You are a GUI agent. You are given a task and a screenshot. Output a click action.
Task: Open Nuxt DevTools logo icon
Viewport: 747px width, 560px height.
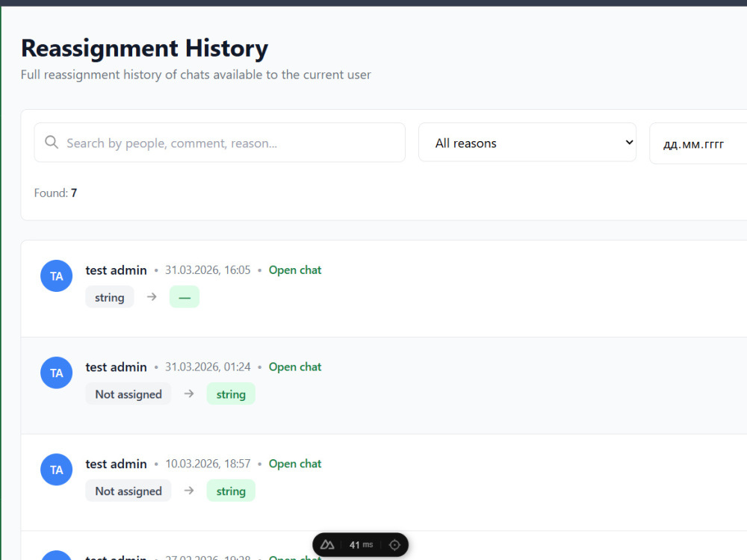click(327, 545)
